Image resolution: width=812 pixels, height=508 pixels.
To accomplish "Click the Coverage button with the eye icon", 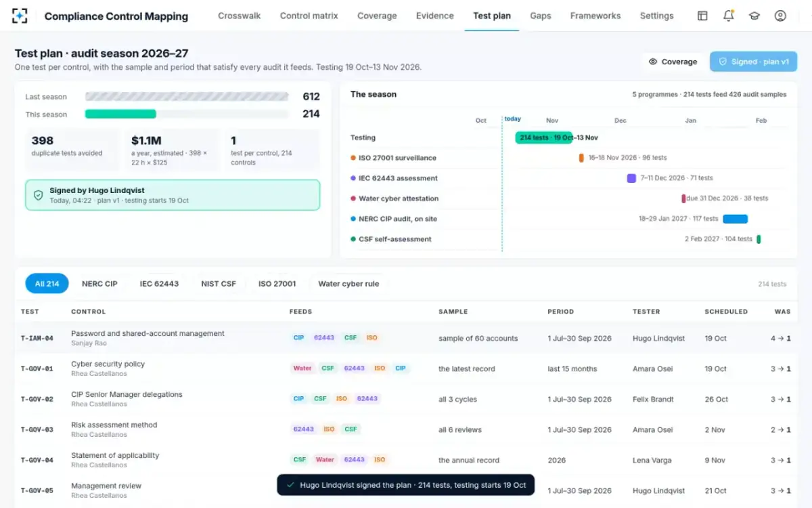I will [673, 62].
